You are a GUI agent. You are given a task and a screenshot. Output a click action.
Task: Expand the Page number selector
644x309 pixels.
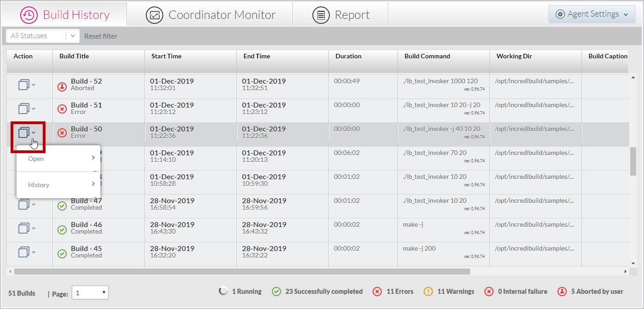pyautogui.click(x=90, y=292)
